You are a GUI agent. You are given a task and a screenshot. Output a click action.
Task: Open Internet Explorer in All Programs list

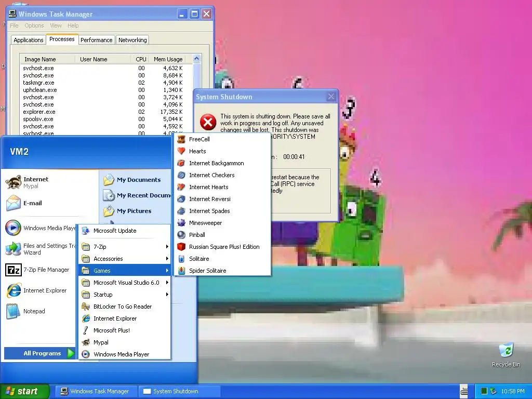pyautogui.click(x=125, y=318)
